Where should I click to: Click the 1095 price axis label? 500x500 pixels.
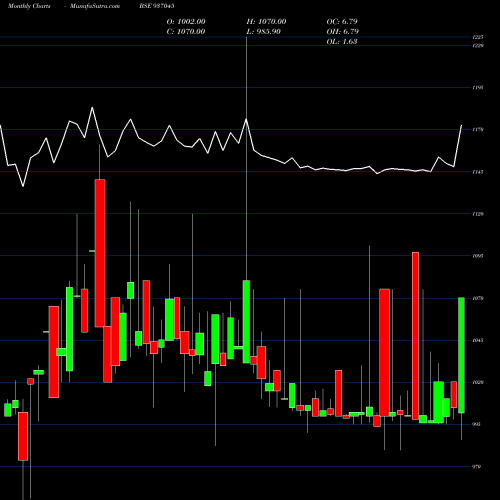[x=478, y=256]
